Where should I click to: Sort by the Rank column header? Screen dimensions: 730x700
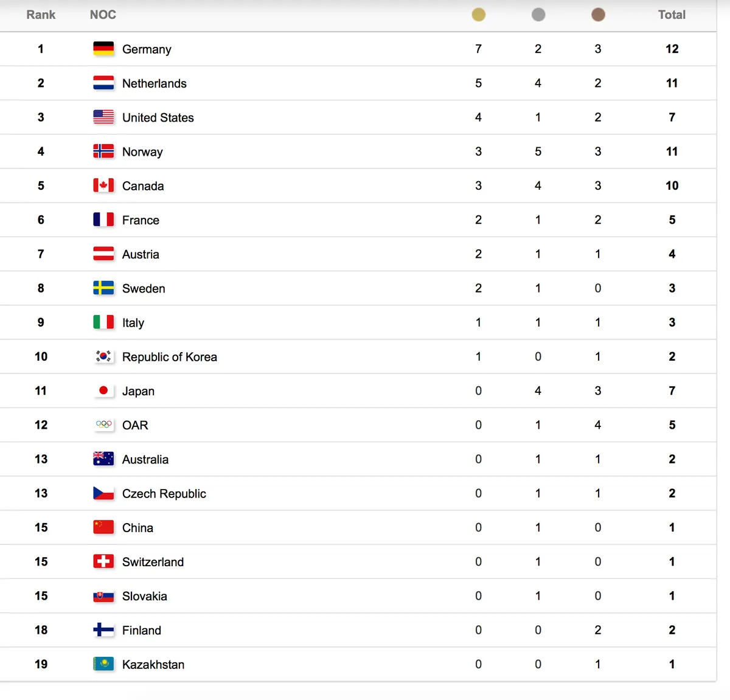[x=41, y=15]
